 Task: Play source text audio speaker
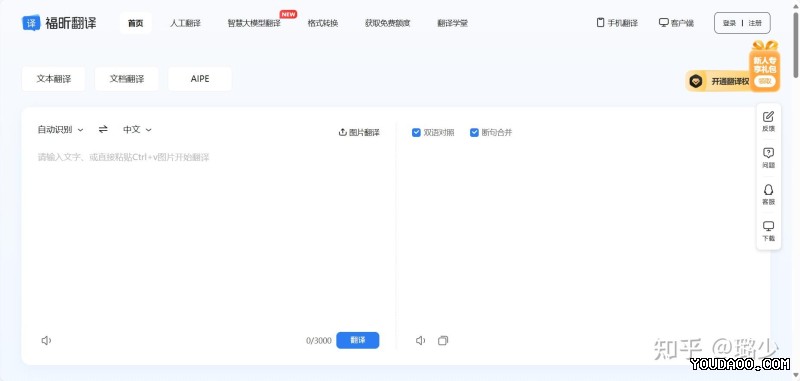(46, 340)
